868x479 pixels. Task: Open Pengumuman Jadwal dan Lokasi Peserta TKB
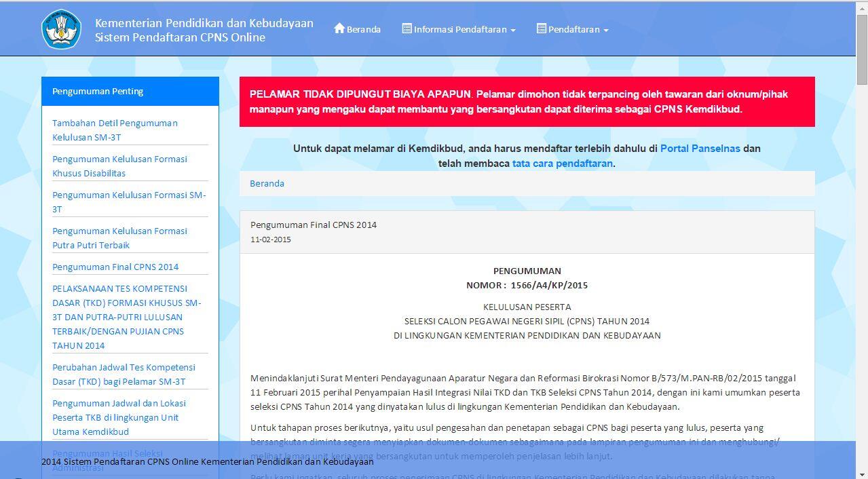(119, 417)
